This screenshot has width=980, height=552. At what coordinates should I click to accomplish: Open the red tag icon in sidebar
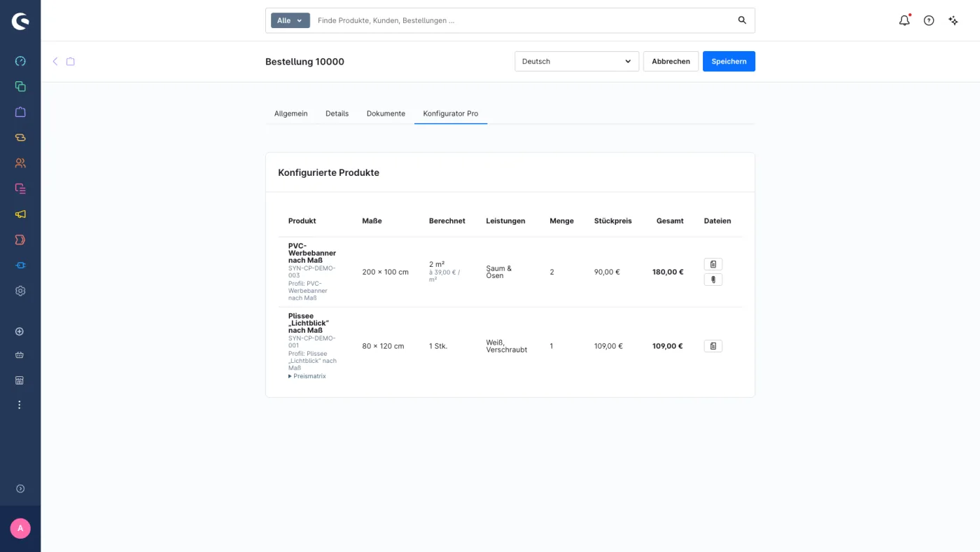click(20, 240)
